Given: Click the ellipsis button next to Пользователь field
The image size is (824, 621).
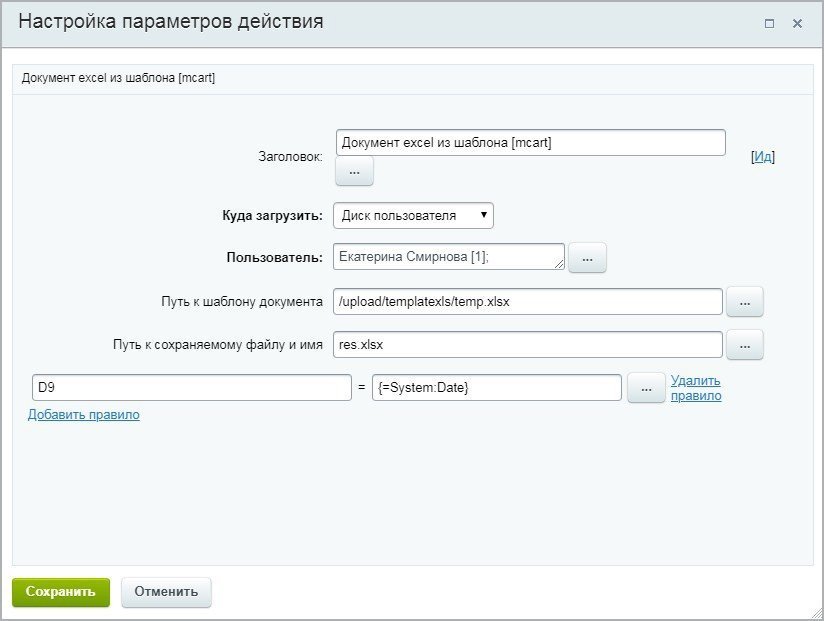Looking at the screenshot, I should tap(587, 257).
